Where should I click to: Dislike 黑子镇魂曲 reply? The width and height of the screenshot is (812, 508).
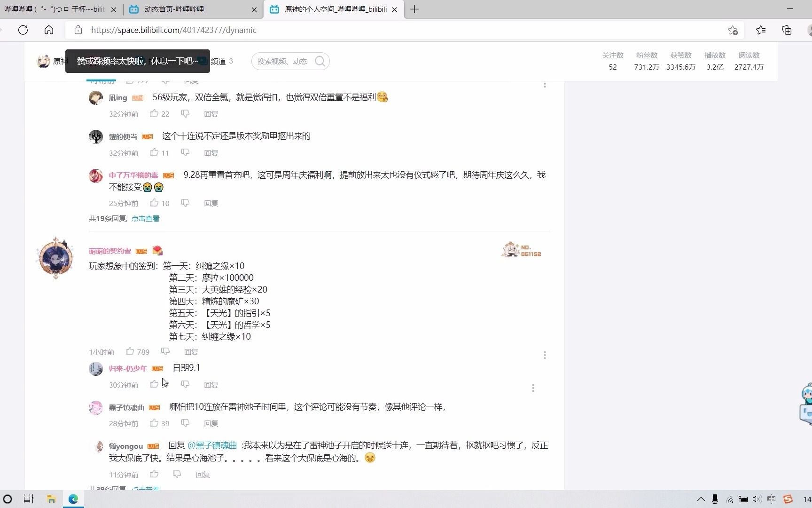pyautogui.click(x=185, y=423)
